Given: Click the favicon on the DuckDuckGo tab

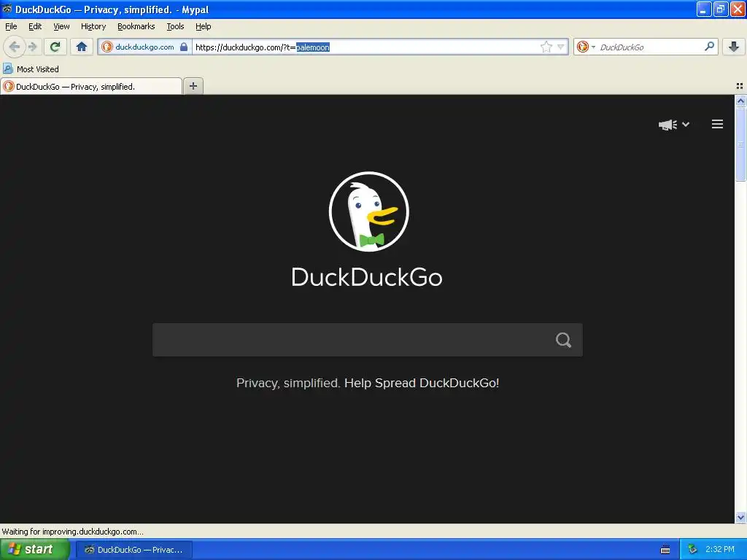Looking at the screenshot, I should tap(9, 87).
